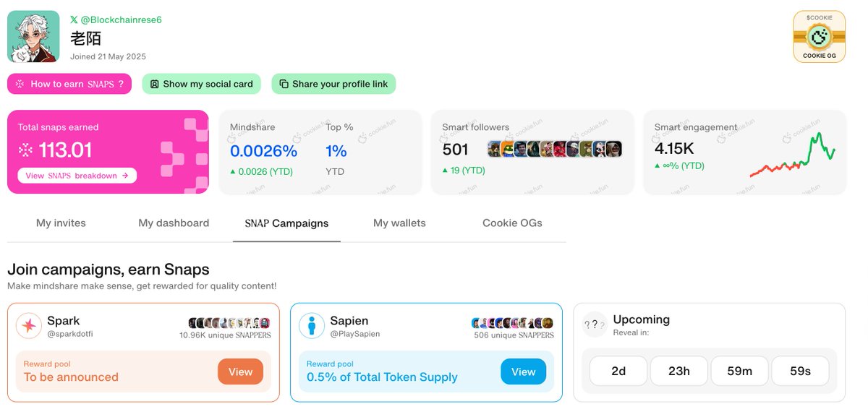
Task: Click the profile avatar of 老陌
Action: click(x=33, y=36)
